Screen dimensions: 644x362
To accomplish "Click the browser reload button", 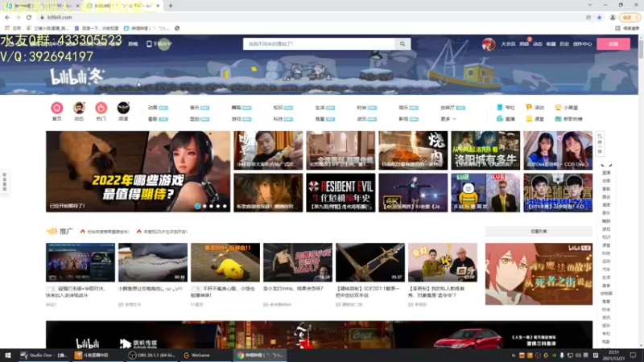I will [x=29, y=17].
